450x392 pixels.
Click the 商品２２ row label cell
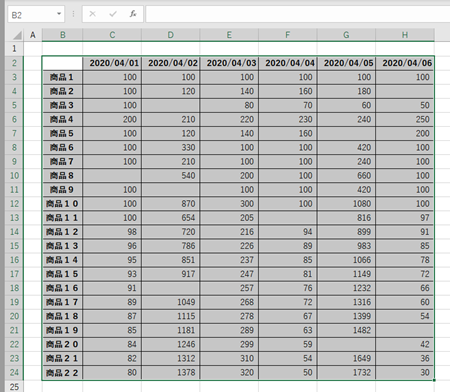62,372
